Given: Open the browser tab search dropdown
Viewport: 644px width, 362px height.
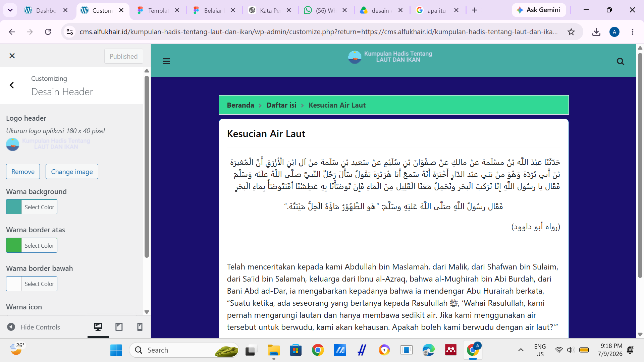Looking at the screenshot, I should click(x=10, y=10).
